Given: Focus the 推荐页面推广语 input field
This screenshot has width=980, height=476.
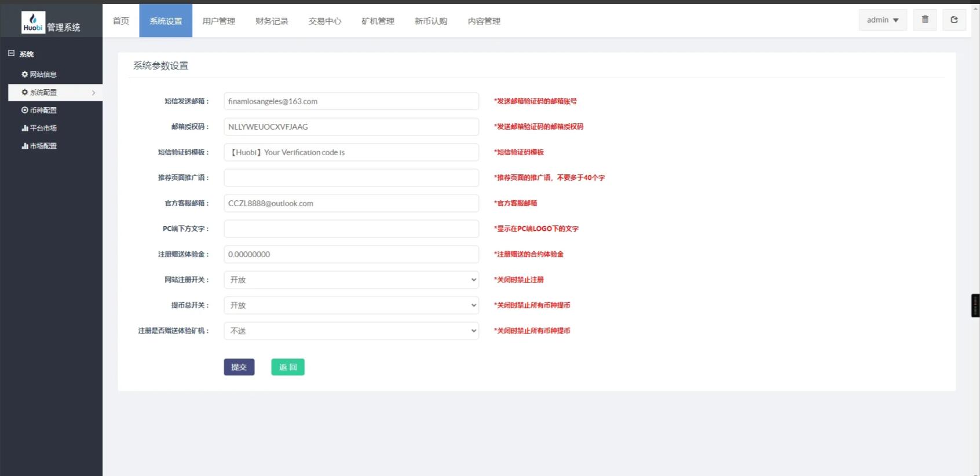Looking at the screenshot, I should (x=351, y=178).
